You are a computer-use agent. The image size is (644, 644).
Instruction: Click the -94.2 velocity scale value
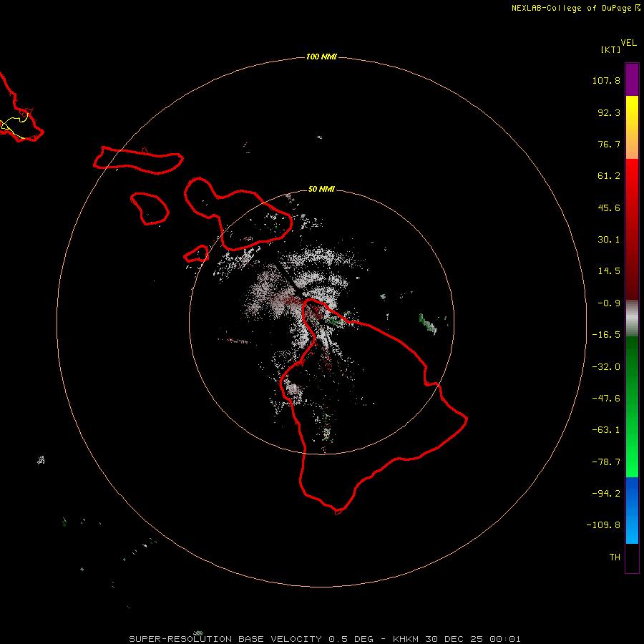click(606, 493)
